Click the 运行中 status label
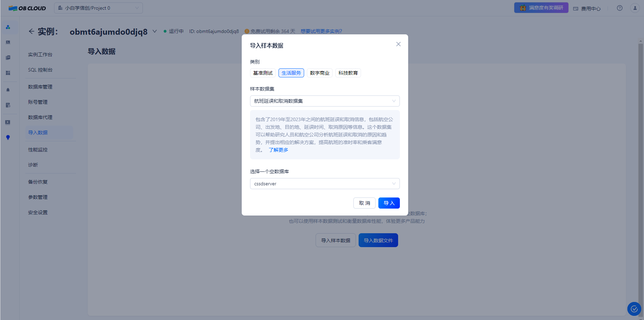This screenshot has height=320, width=644. (x=176, y=31)
